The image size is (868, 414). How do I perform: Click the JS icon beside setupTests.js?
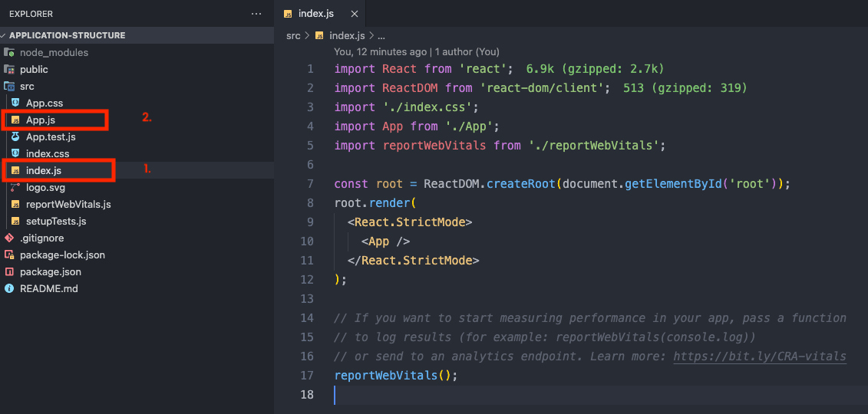point(15,221)
